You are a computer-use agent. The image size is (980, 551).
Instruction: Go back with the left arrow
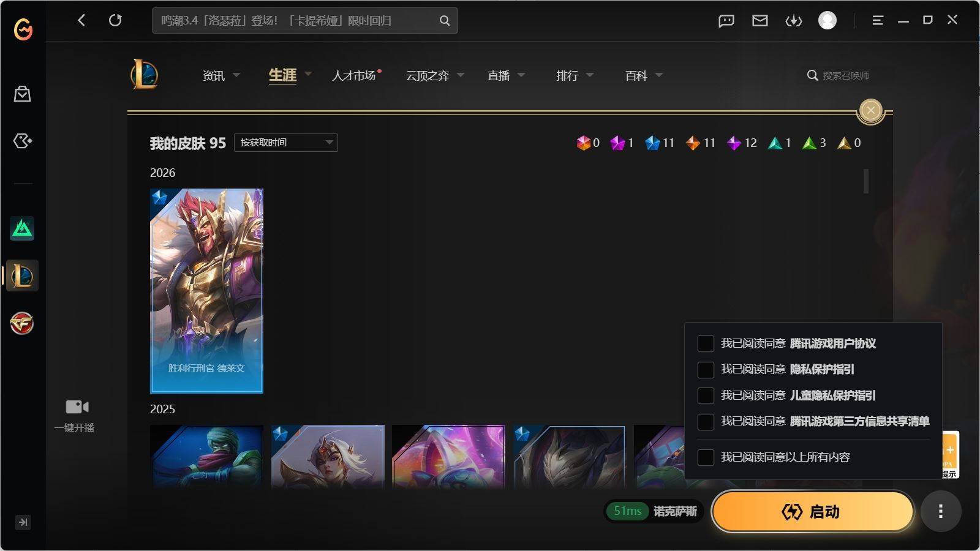pos(81,20)
